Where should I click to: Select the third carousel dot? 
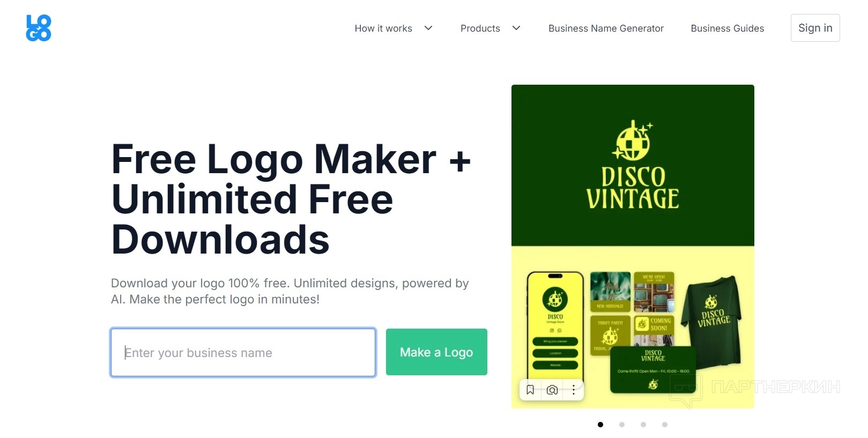643,425
